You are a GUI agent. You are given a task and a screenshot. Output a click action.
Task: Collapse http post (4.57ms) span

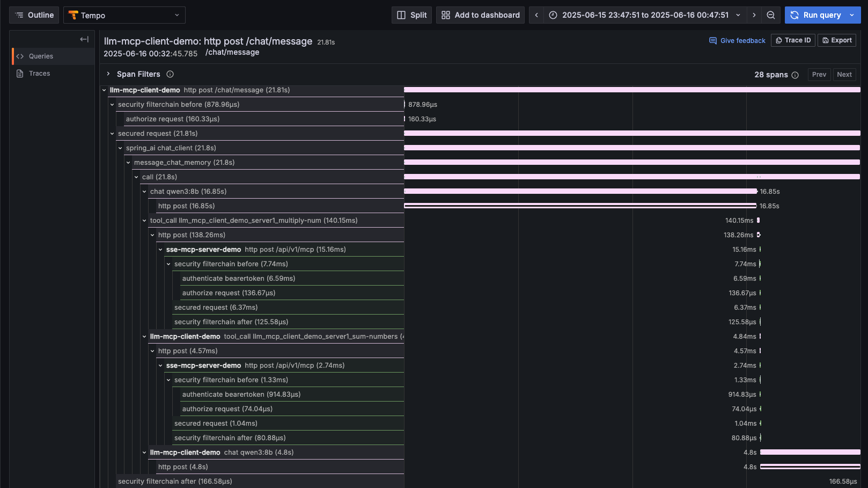click(x=152, y=351)
